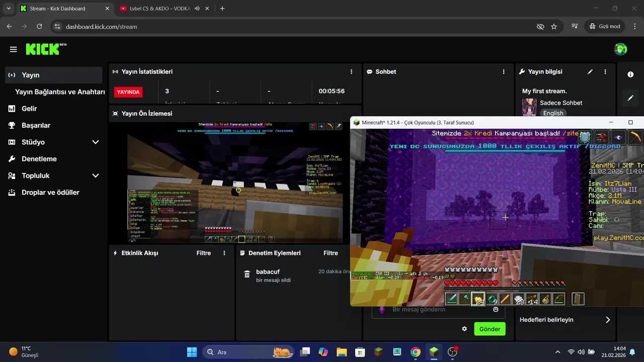Go back in the browser
This screenshot has width=644, height=362.
(9, 26)
